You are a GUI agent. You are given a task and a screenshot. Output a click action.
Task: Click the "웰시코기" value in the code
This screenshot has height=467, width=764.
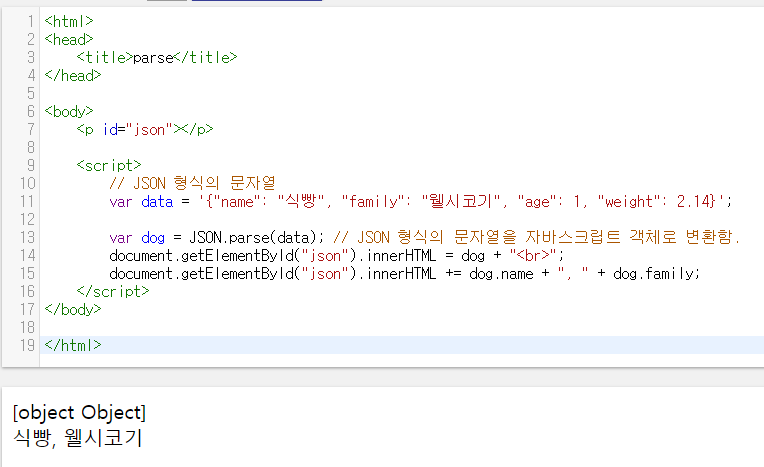click(461, 201)
